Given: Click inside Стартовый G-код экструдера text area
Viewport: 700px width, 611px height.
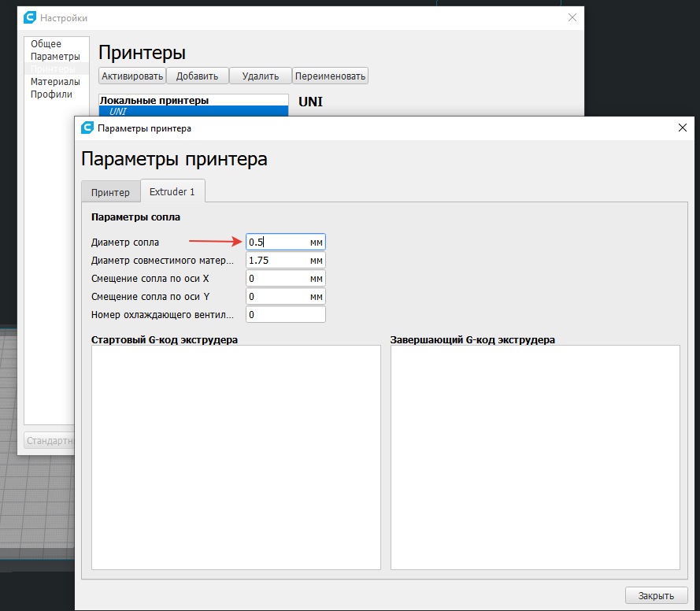Looking at the screenshot, I should [235, 457].
